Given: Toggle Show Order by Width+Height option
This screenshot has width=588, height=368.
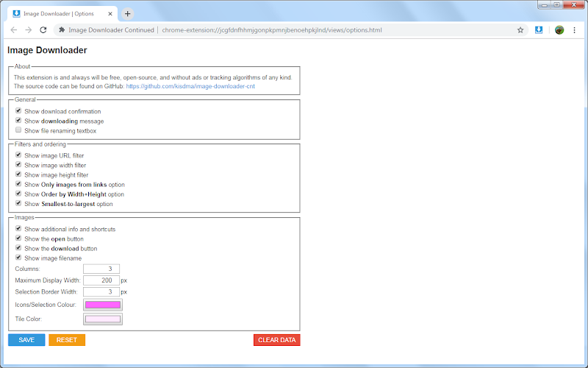Looking at the screenshot, I should (18, 194).
